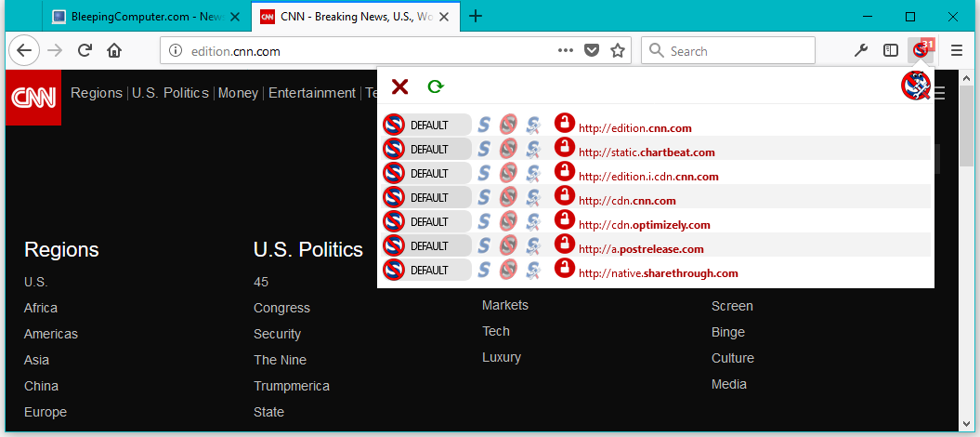
Task: Open NoScript options logo in popup corner
Action: pos(916,86)
